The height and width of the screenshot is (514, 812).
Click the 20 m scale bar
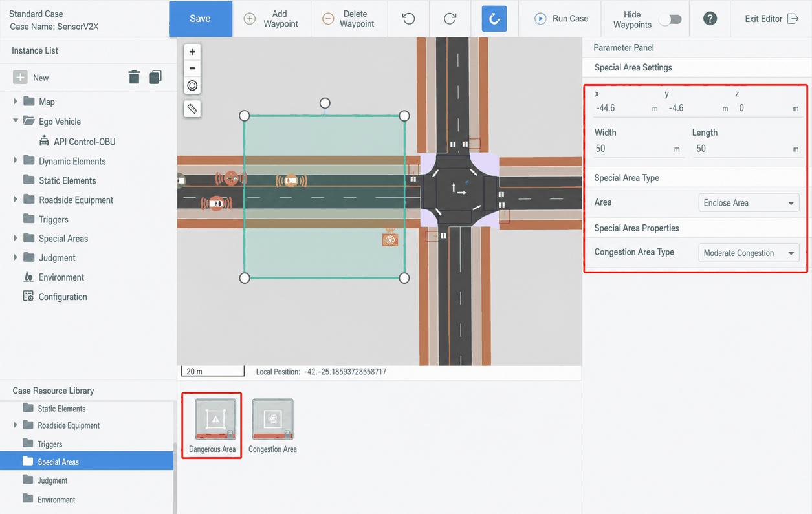click(212, 372)
